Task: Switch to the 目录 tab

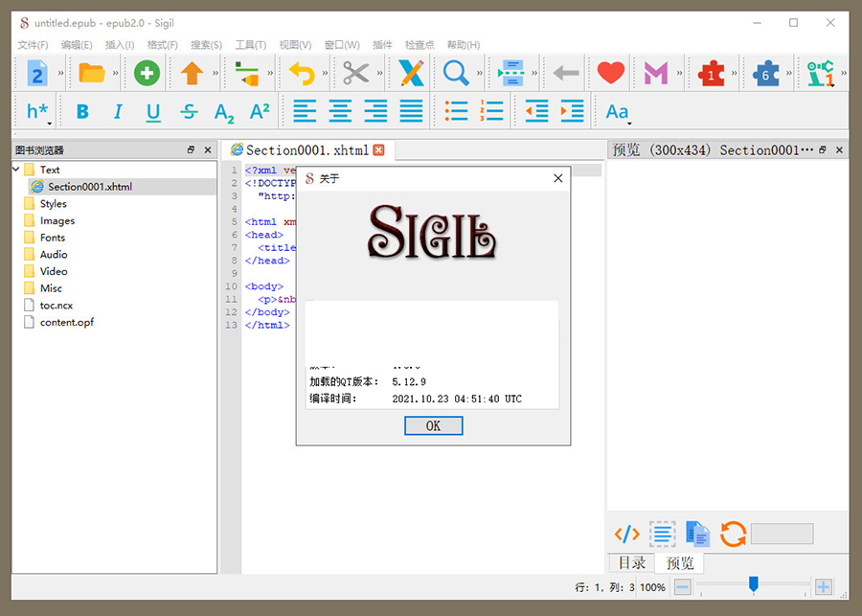Action: tap(631, 563)
